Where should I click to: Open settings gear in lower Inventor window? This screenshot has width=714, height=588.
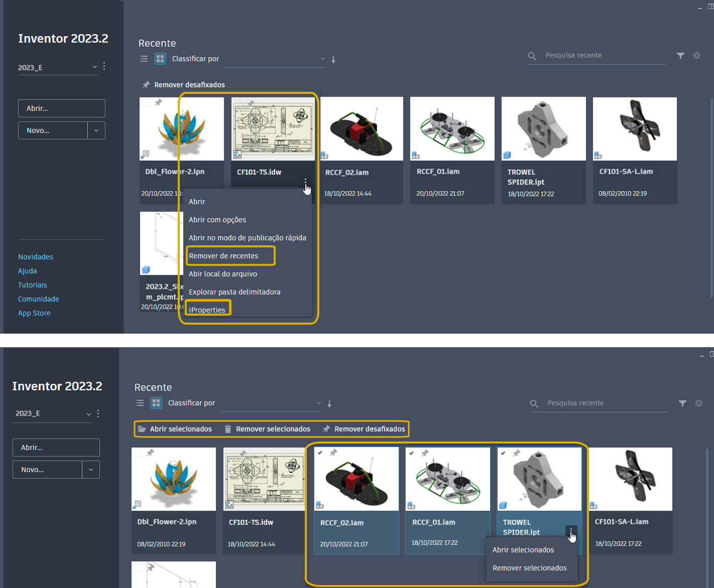click(x=698, y=403)
